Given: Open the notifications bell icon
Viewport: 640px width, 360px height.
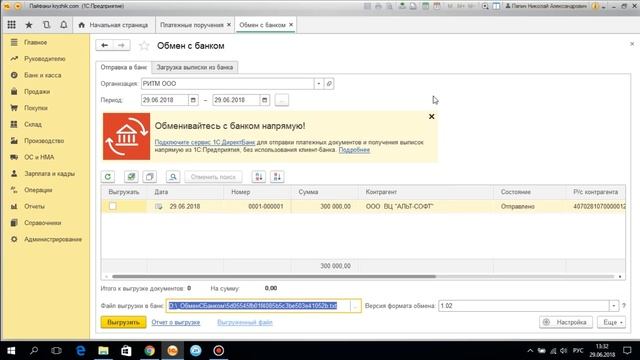Looking at the screenshot, I should (64, 25).
